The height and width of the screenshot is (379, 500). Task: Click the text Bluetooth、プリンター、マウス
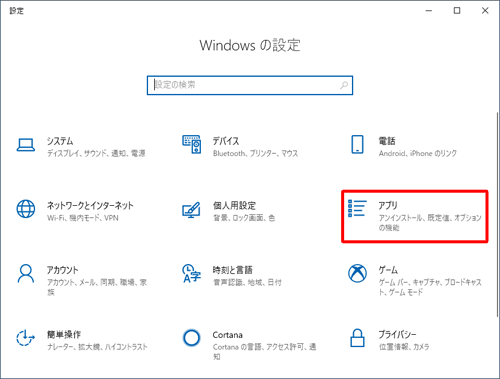[255, 153]
